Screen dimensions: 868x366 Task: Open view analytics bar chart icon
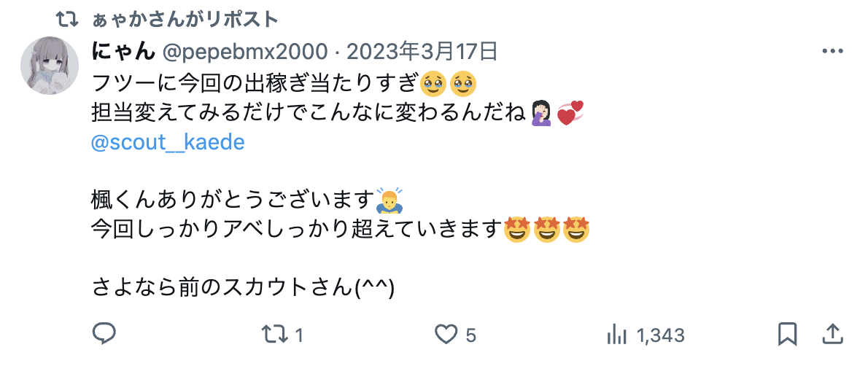pos(616,335)
